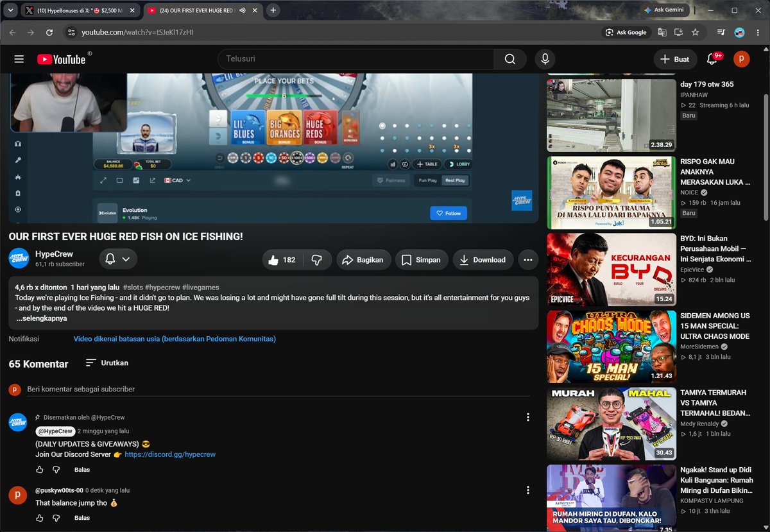Open the install or cast icon in address bar

pyautogui.click(x=678, y=32)
